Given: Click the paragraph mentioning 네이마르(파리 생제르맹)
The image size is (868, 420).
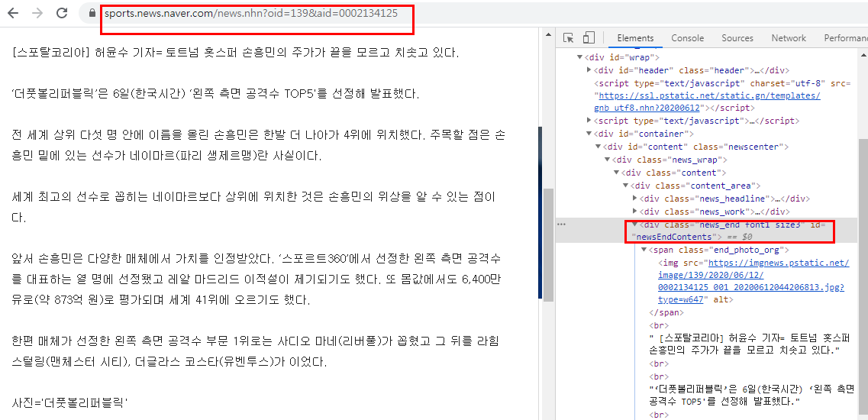Looking at the screenshot, I should (259, 145).
